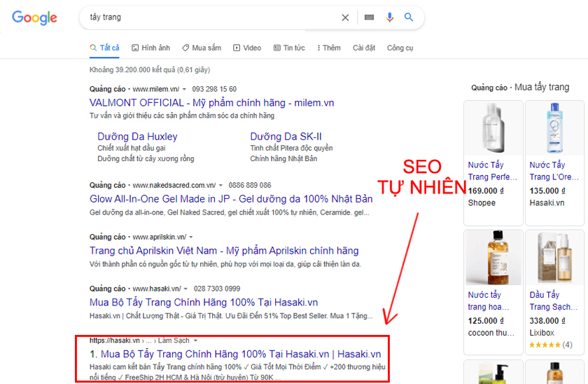Click phone number 0886 889 086
This screenshot has height=384, width=588.
click(x=250, y=186)
